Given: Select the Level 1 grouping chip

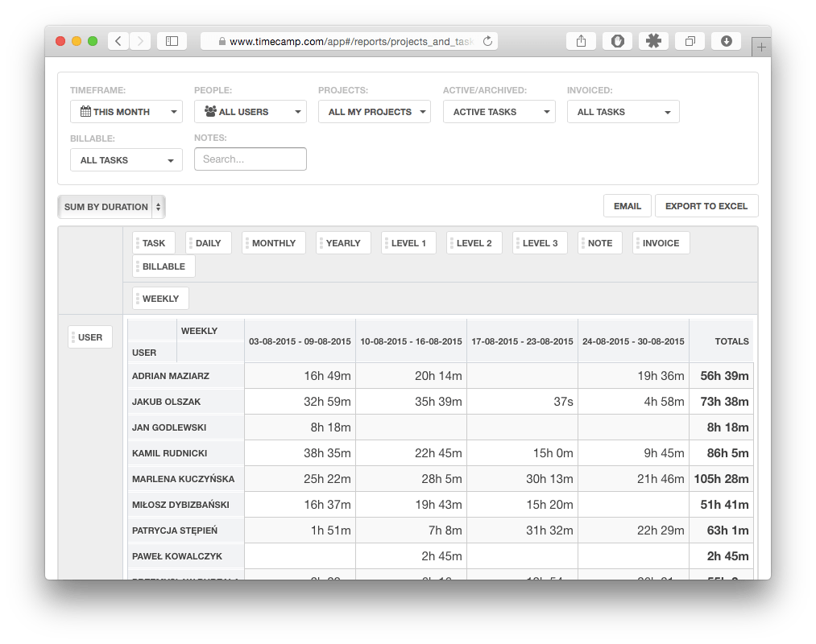Looking at the screenshot, I should (408, 243).
